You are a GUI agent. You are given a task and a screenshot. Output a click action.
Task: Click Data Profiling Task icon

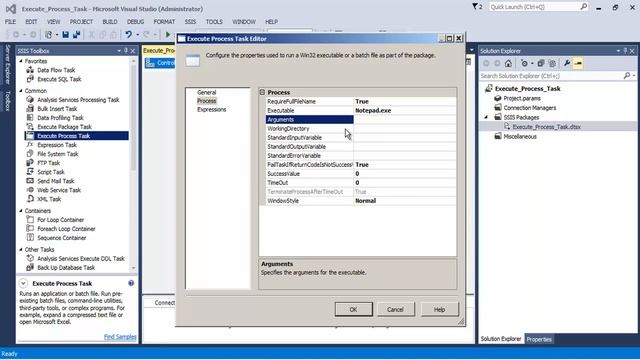30,118
